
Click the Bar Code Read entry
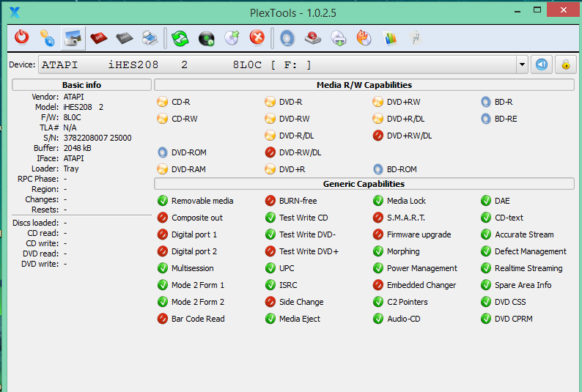point(191,319)
